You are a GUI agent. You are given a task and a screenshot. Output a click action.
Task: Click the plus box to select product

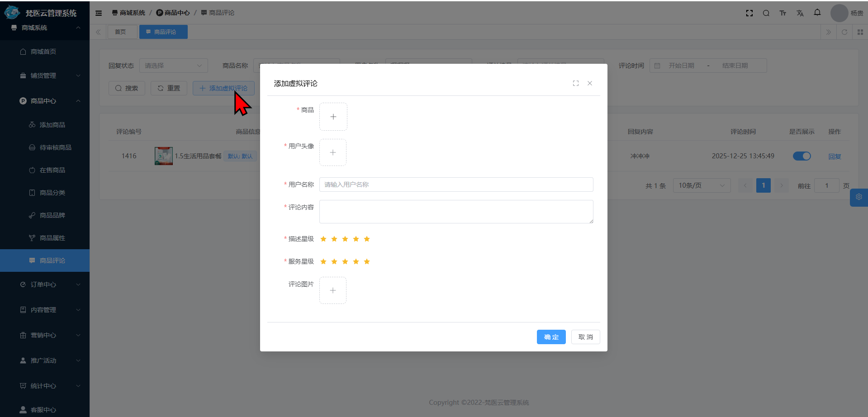(x=333, y=117)
